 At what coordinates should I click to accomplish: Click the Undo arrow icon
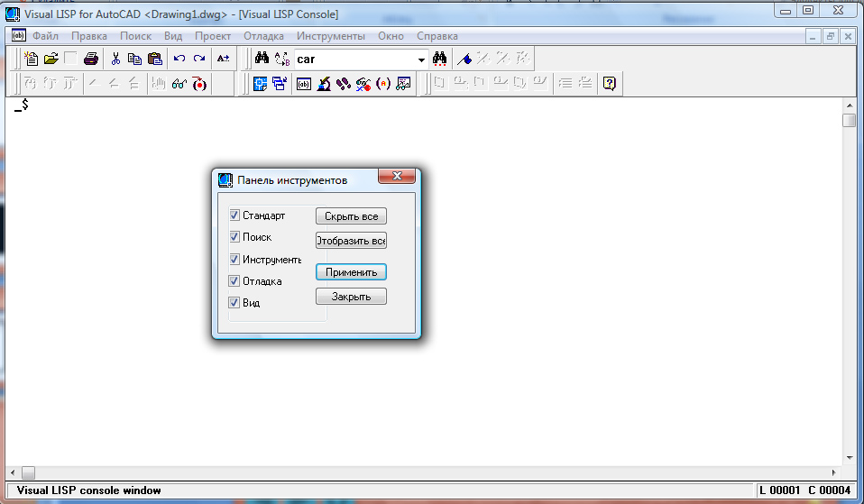tap(179, 59)
